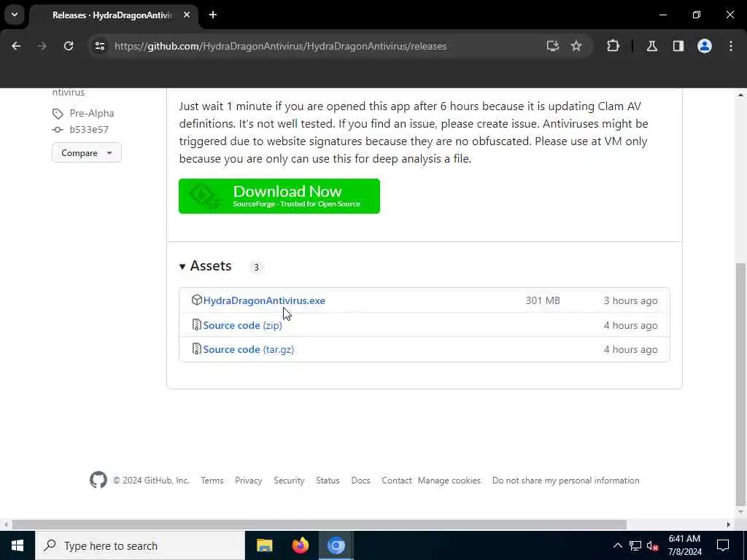The height and width of the screenshot is (560, 747).
Task: Open the Security footer link
Action: pyautogui.click(x=289, y=481)
